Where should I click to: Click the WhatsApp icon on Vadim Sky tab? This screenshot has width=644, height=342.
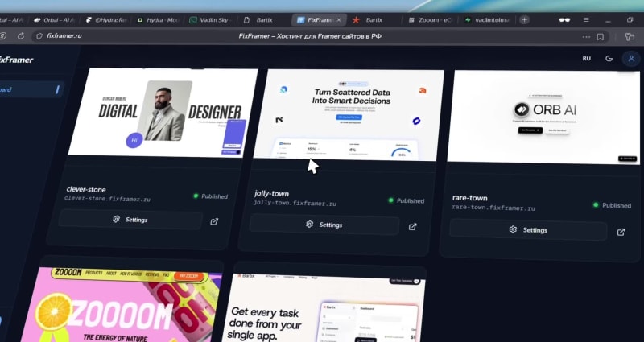click(x=193, y=19)
